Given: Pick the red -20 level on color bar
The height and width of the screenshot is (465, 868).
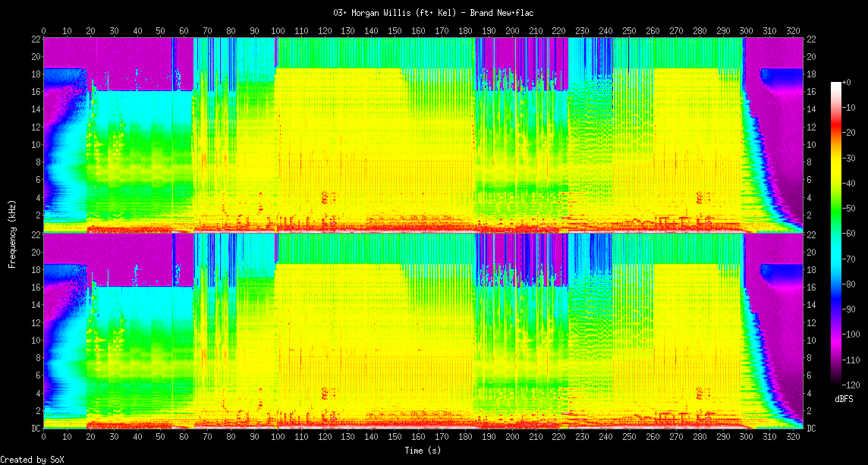Looking at the screenshot, I should (x=836, y=132).
